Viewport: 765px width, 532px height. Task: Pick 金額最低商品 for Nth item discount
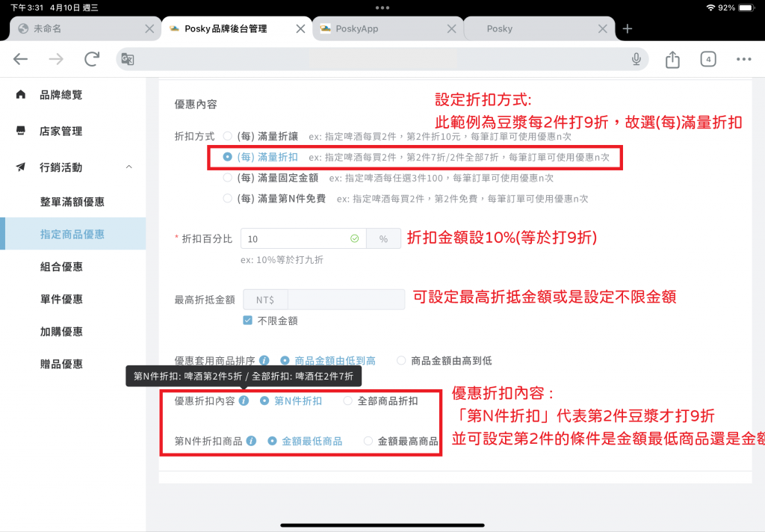pyautogui.click(x=272, y=442)
